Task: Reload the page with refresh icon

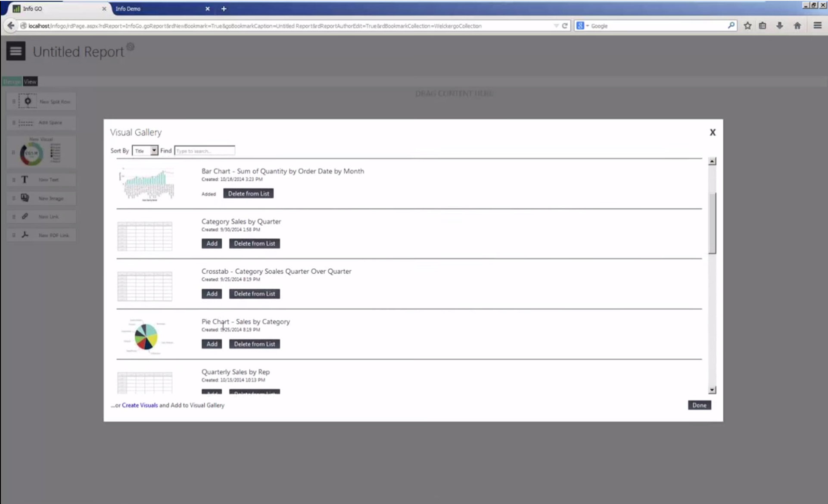Action: (564, 26)
